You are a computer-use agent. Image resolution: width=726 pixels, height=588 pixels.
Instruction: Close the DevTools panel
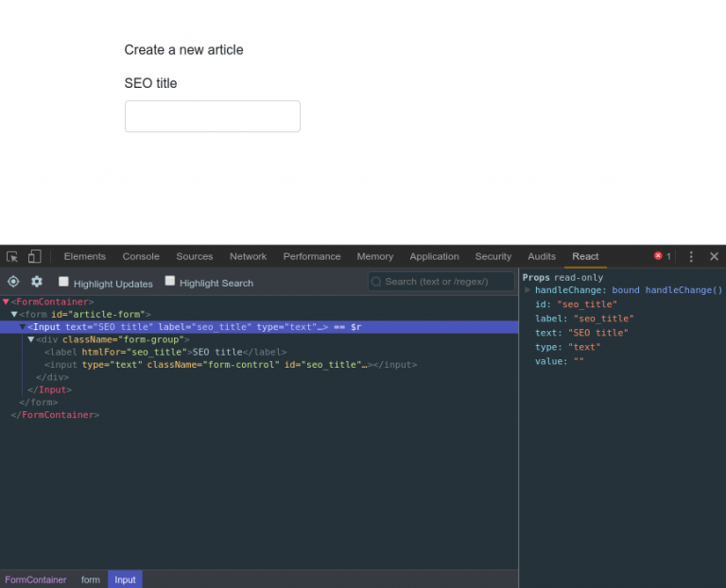point(714,256)
